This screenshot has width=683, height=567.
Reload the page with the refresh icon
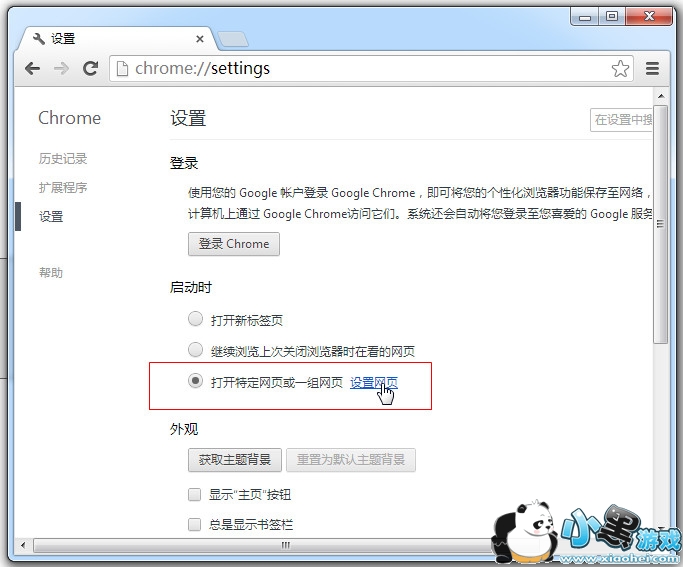coord(91,68)
